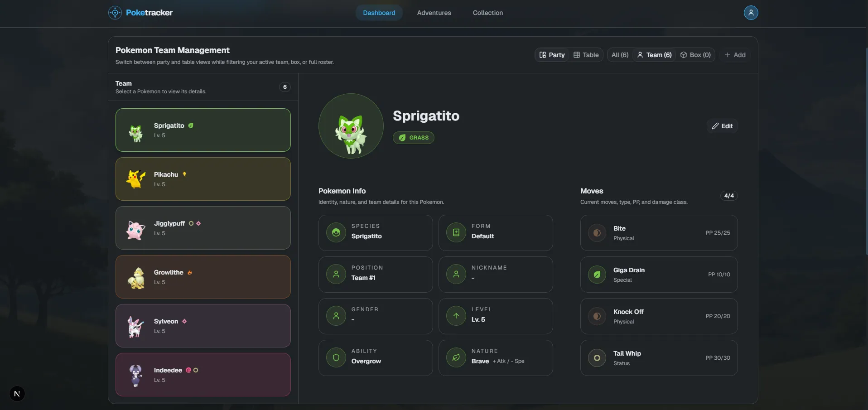Screen dimensions: 868x410
Task: Click the Form card icon
Action: 456,232
